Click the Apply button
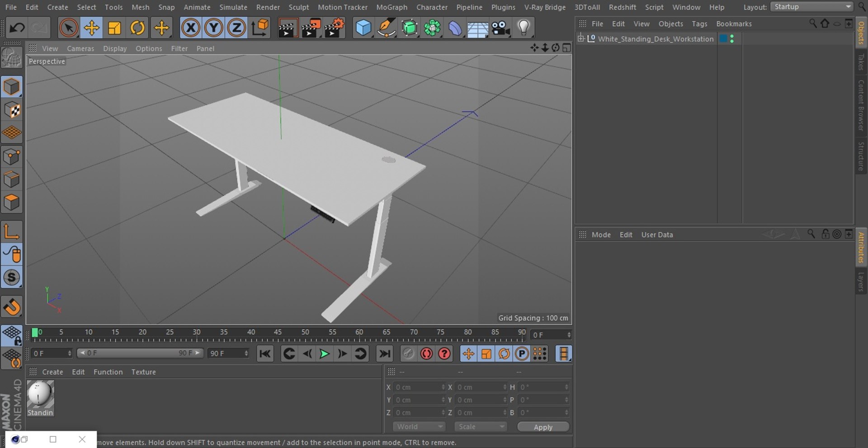 coord(543,427)
